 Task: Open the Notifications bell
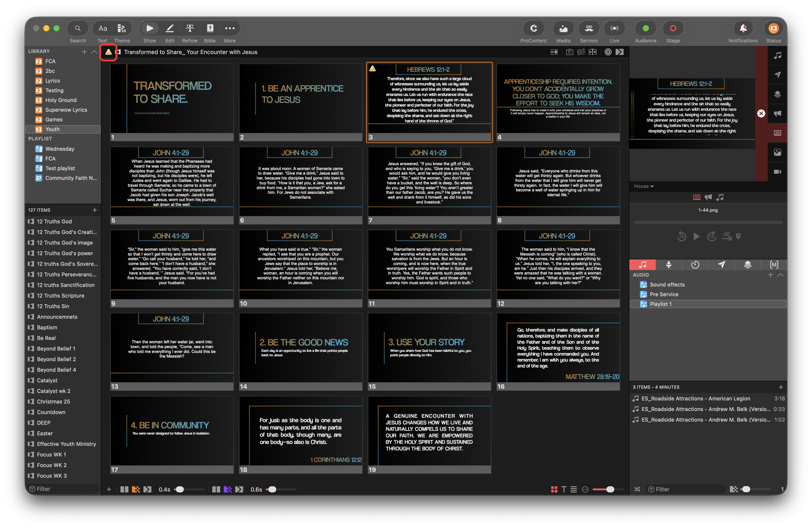pyautogui.click(x=743, y=28)
